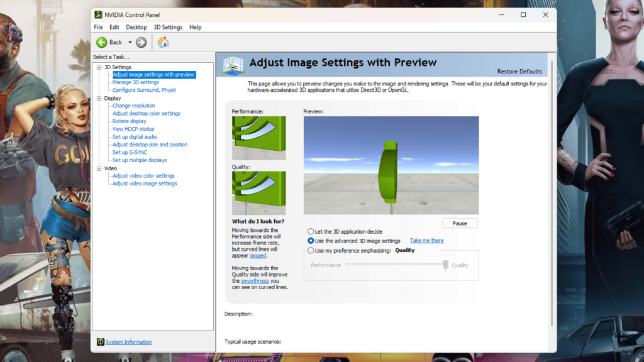Viewport: 644px width, 362px height.
Task: Click the Take me there link
Action: tap(427, 241)
